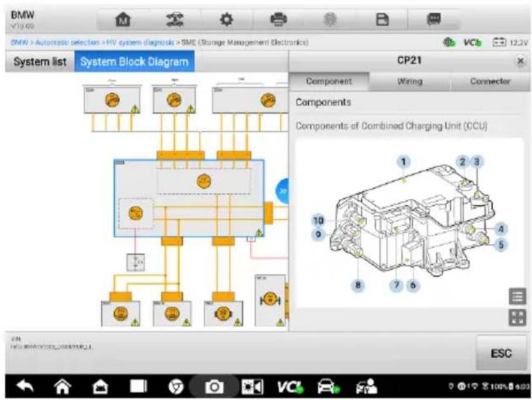The height and width of the screenshot is (400, 532).
Task: Open recent apps square button
Action: (x=138, y=386)
